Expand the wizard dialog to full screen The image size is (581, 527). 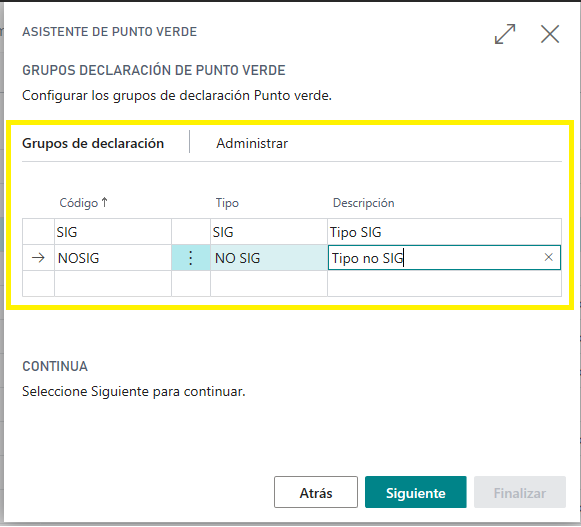(x=505, y=34)
